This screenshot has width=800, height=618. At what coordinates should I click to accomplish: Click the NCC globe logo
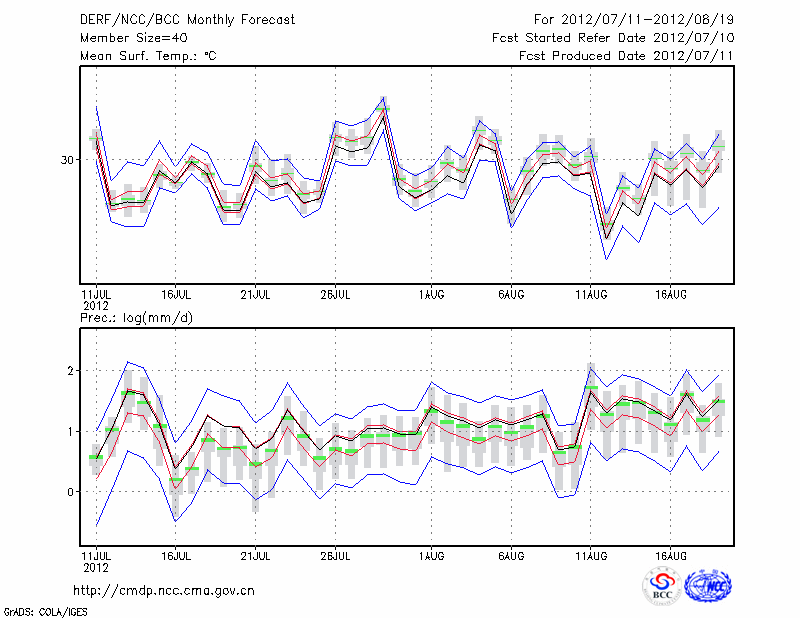pos(708,586)
